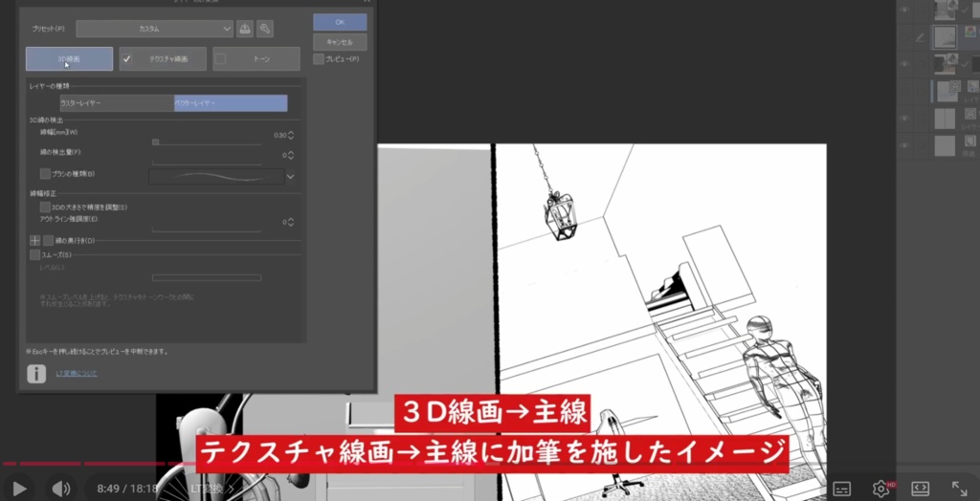Click the 線幅 value stepper arrows
The height and width of the screenshot is (501, 980).
(x=291, y=135)
